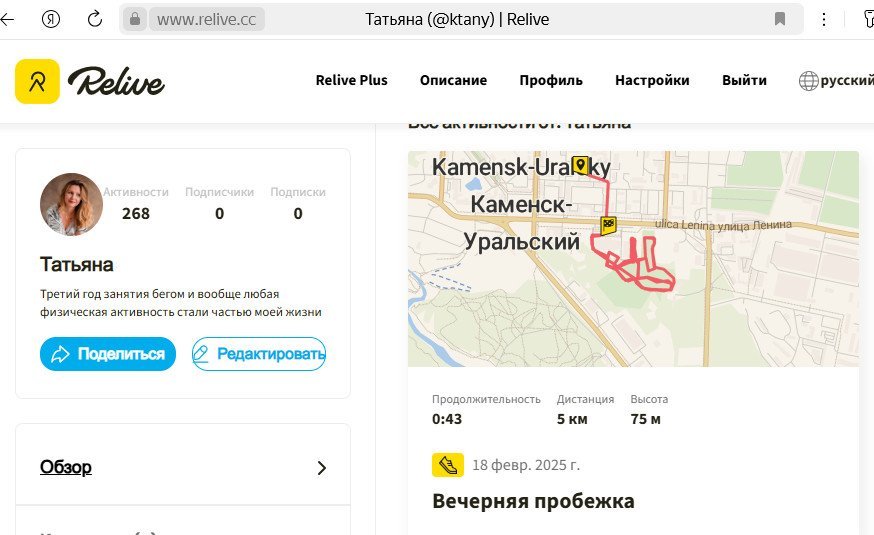Viewport: 874px width, 535px height.
Task: Click the Поделиться share button
Action: 108,354
